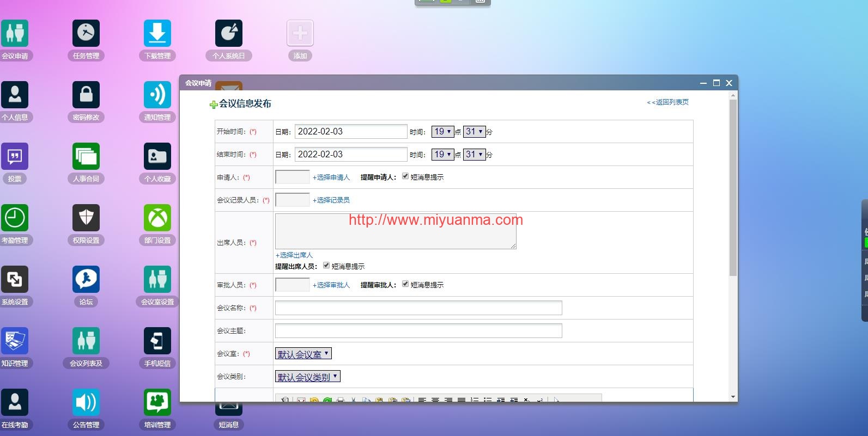
Task: Open the 个人收藏 folder icon
Action: pyautogui.click(x=157, y=156)
